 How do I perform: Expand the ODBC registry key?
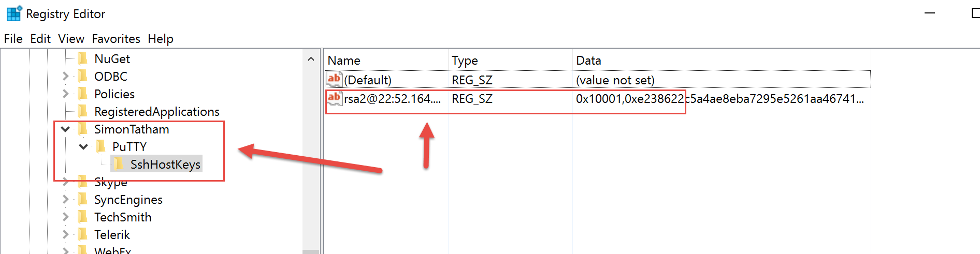pyautogui.click(x=65, y=76)
